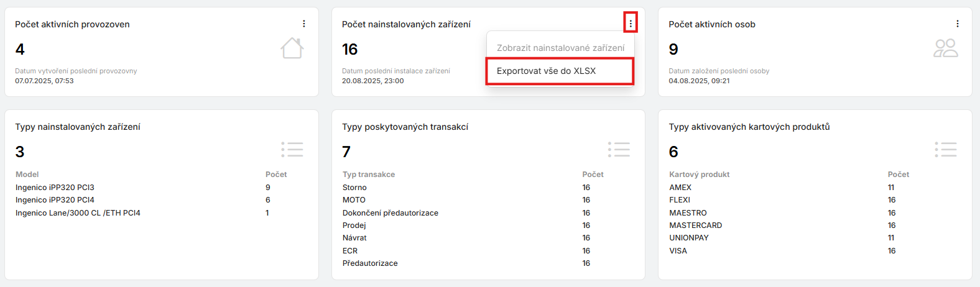Close three-dot menu of Počet nainstalovaných zařízení
This screenshot has width=980, height=287.
(631, 24)
